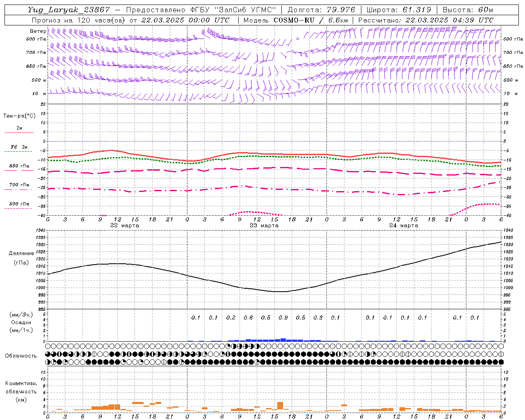Click the Осадки precipitation label
This screenshot has width=525, height=420.
click(21, 322)
